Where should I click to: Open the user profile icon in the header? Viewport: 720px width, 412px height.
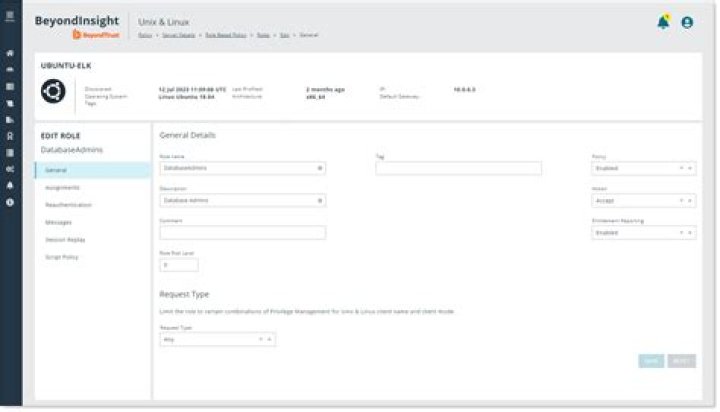point(687,22)
